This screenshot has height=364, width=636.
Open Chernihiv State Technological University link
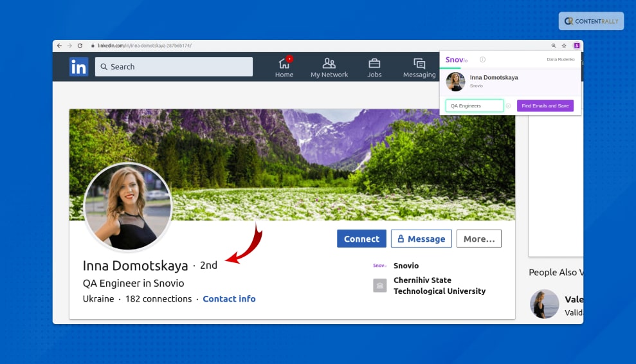(439, 286)
